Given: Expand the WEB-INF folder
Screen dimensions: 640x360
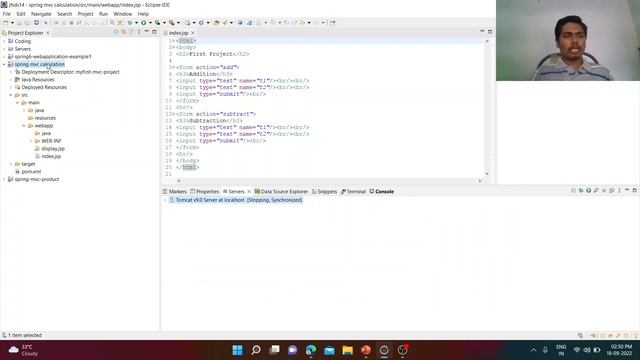Looking at the screenshot, I should click(x=31, y=141).
